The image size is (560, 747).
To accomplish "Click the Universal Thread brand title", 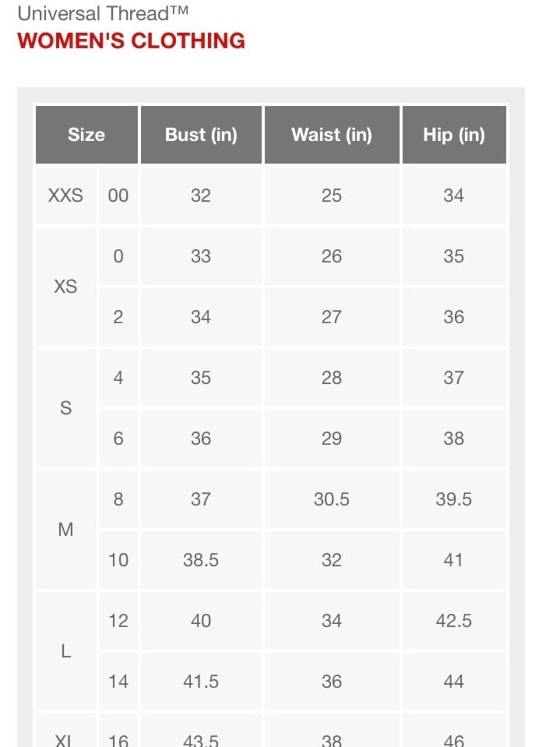I will click(103, 13).
